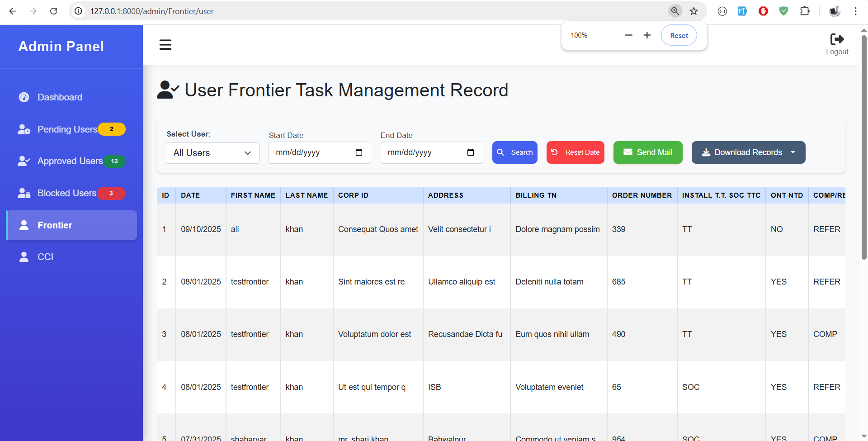The width and height of the screenshot is (868, 441).
Task: Click the red Reset Date button
Action: pos(575,152)
